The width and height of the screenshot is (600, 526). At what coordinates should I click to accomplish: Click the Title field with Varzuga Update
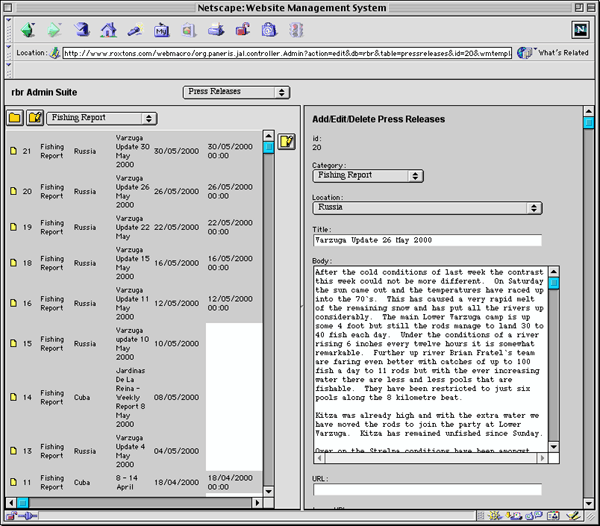click(426, 240)
